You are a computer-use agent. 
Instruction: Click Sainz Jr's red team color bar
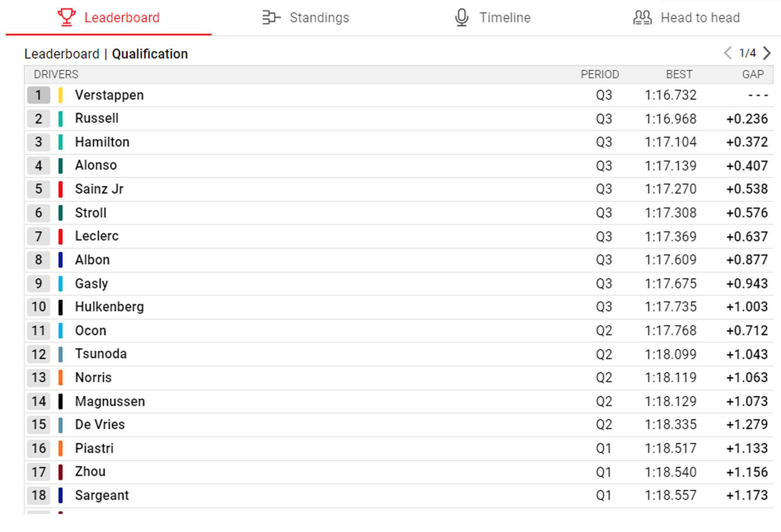click(x=60, y=189)
